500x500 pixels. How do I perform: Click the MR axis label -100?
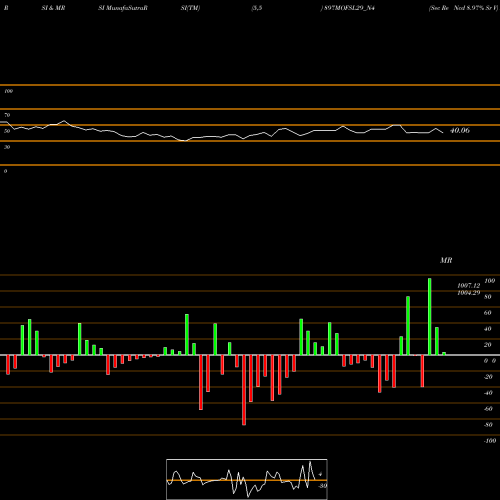coord(490,441)
